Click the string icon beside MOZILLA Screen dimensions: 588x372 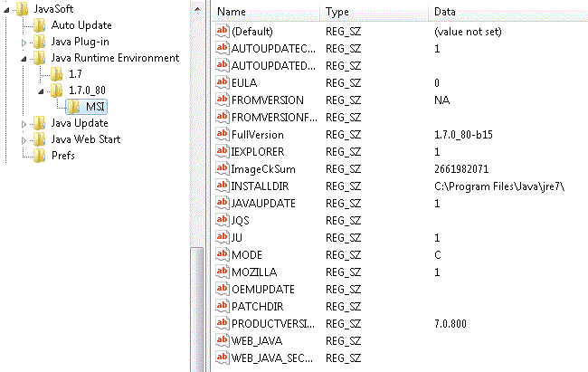(222, 272)
